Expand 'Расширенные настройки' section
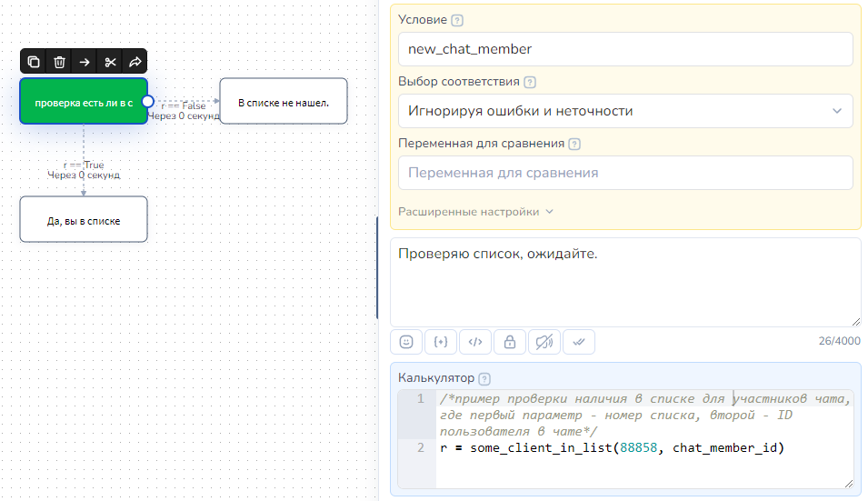This screenshot has height=501, width=868. click(475, 212)
